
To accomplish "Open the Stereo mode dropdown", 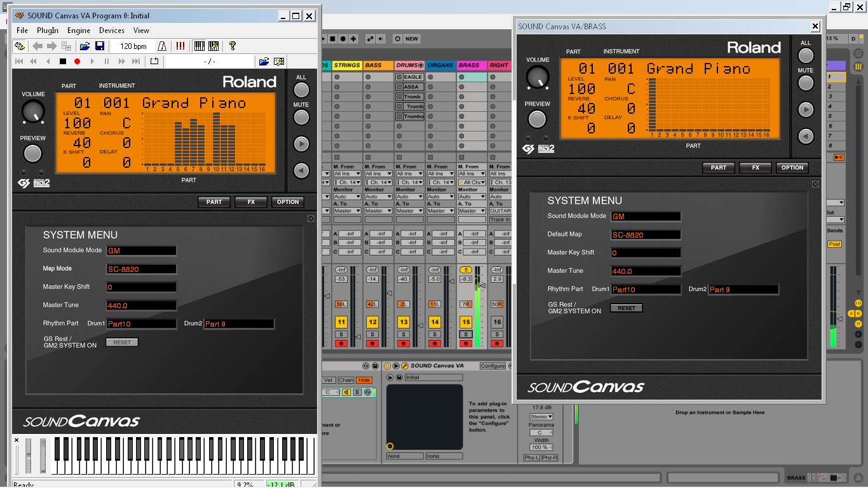I will click(x=541, y=417).
